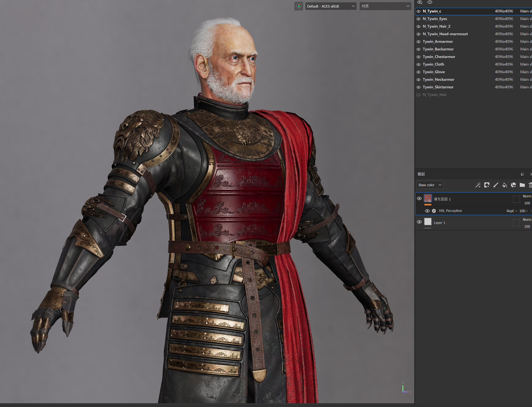Viewport: 532px width, 407px height.
Task: Expand the Layers panel with the window icon
Action: 522,174
